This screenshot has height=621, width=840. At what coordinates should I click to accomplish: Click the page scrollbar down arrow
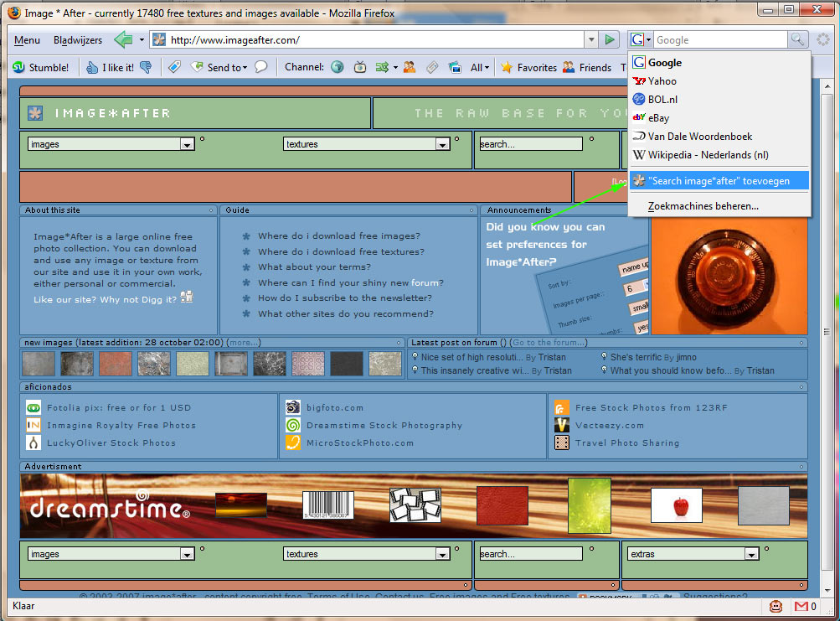[x=827, y=589]
